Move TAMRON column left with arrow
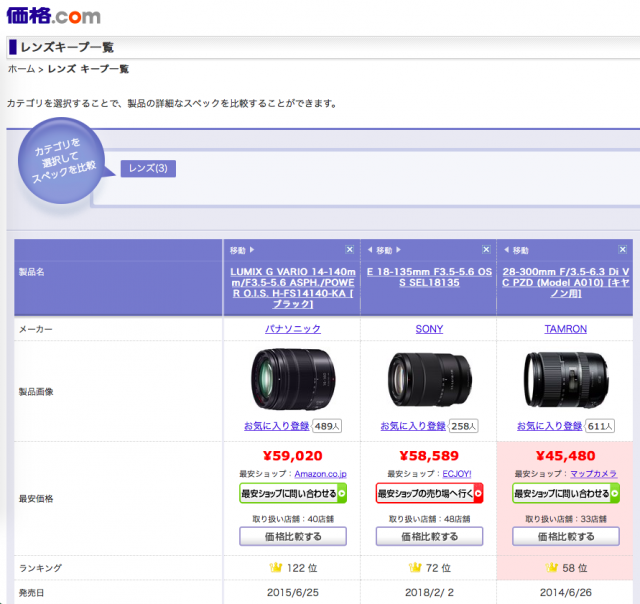Screen dimensions: 640x604 pos(507,250)
